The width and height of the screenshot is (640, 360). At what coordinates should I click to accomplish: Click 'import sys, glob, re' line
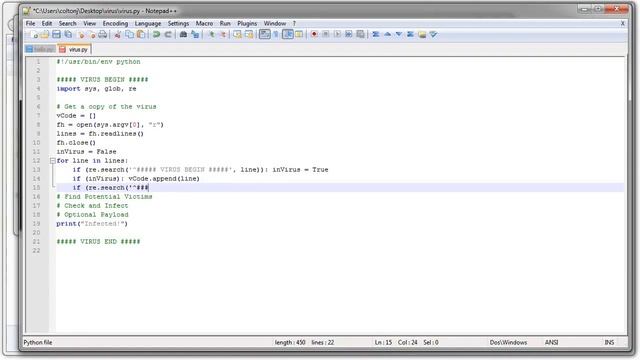click(x=96, y=89)
